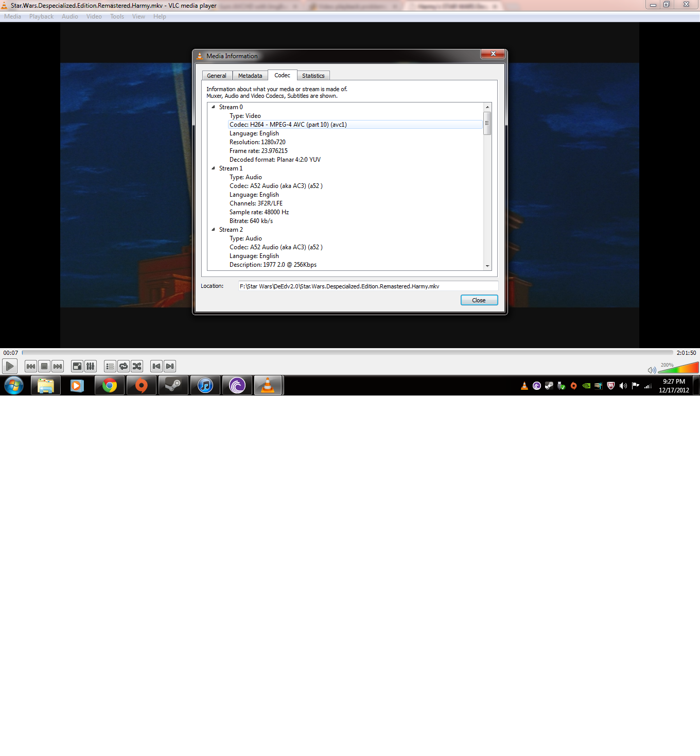Switch to the General tab

click(x=217, y=76)
